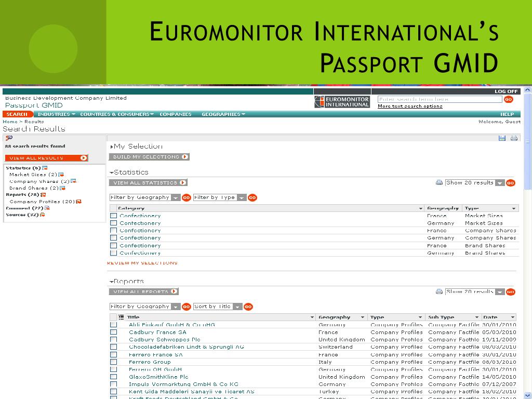Screen dimensions: 532x399
Task: Collapse the Statistics section
Action: click(112, 172)
